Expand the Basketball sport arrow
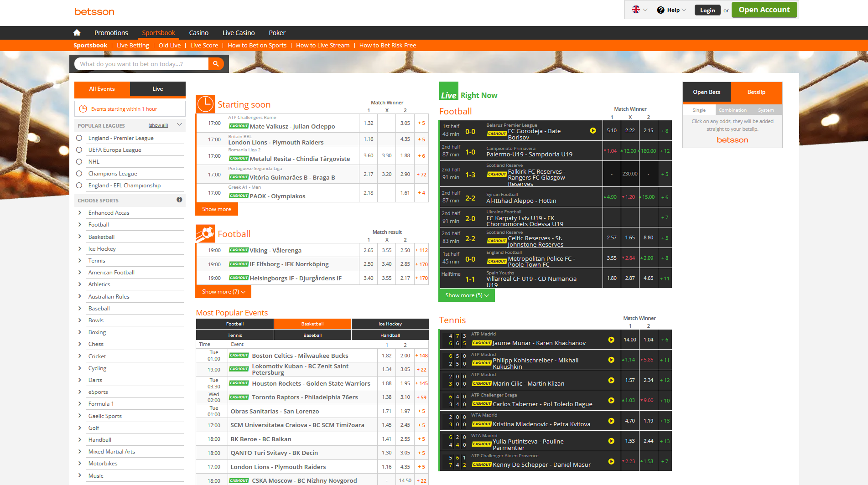This screenshot has height=485, width=868. 80,237
